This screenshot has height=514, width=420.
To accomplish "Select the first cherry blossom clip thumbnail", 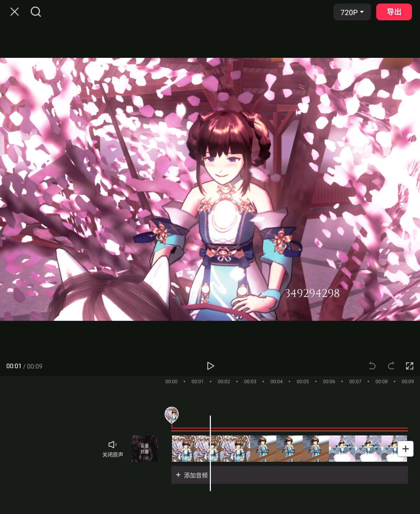I will (185, 449).
